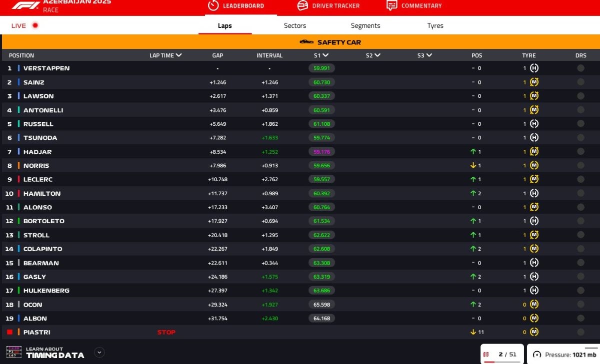
Task: Click the Commentary speech bubble icon
Action: (x=392, y=5)
